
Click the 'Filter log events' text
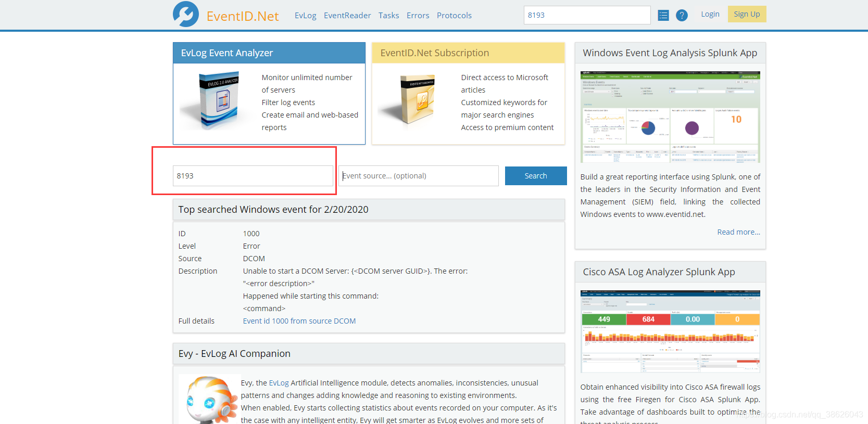(288, 102)
